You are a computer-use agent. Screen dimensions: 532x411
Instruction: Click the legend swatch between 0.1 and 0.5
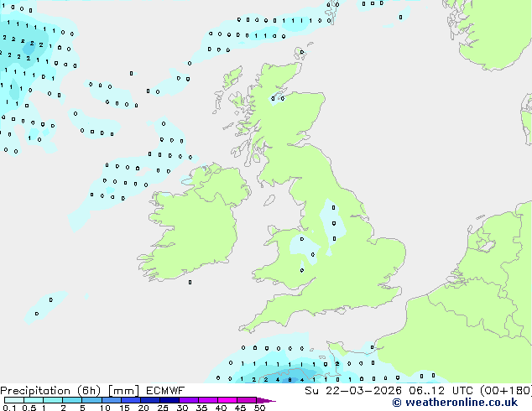pos(14,400)
